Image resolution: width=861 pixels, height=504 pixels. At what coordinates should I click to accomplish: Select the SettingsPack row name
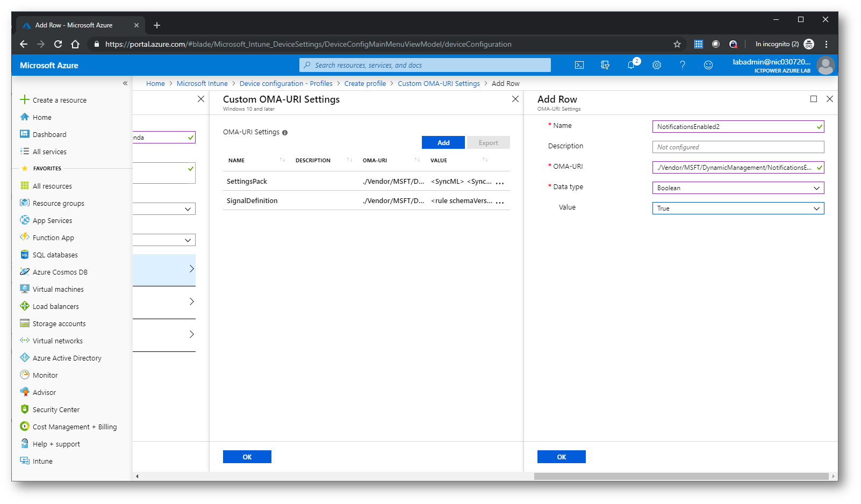(x=247, y=182)
